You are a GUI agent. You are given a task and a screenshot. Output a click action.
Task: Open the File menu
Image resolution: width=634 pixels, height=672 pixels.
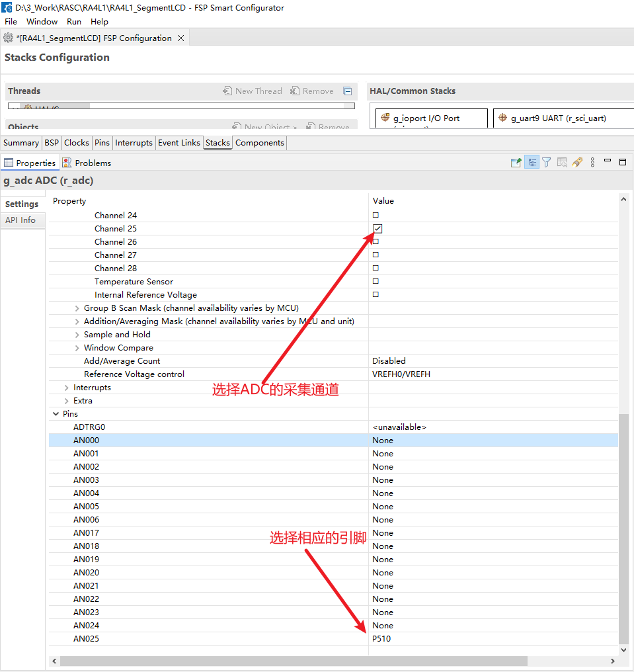coord(11,21)
